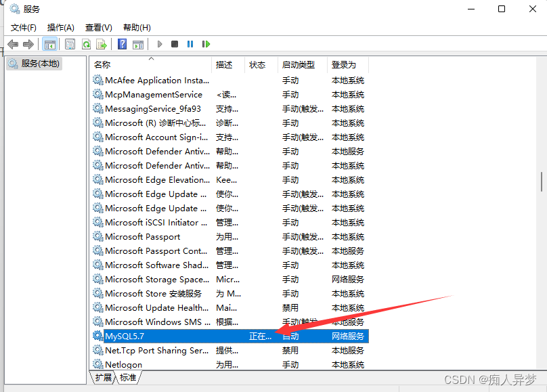Select Microsoft Edge Elevation... service
This screenshot has height=392, width=547.
(x=230, y=180)
